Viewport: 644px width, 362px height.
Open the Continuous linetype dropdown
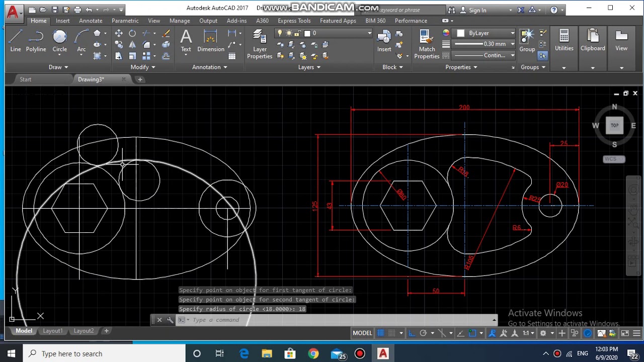(485, 55)
